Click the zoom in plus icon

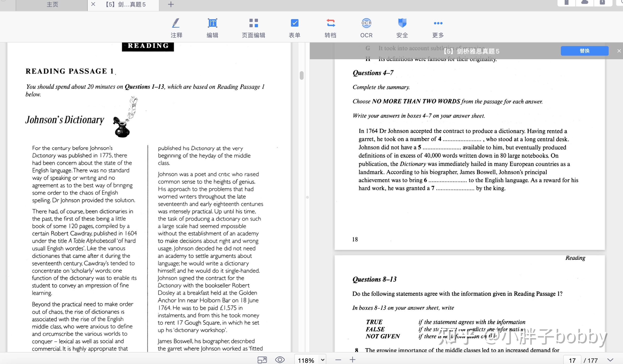pos(353,359)
